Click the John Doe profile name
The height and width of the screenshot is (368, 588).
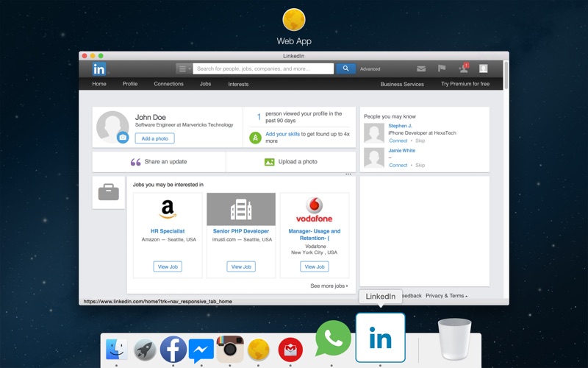pyautogui.click(x=151, y=117)
